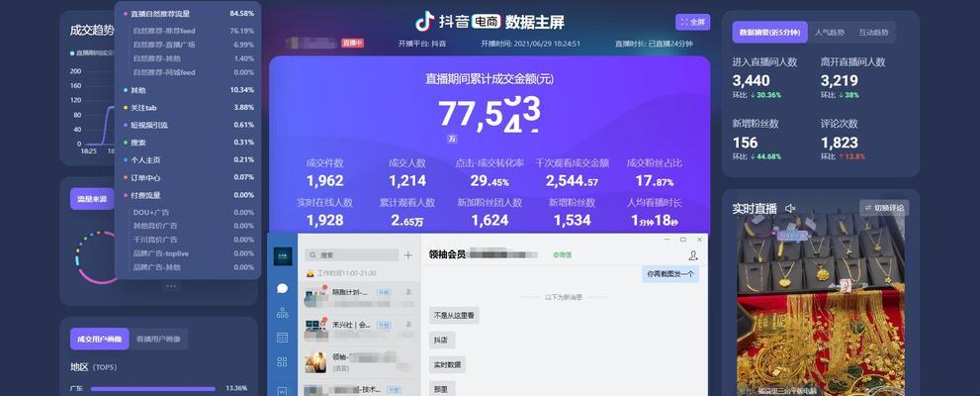Click the ellipsis under traffic source popup
Viewport: 980px width, 396px height.
171,286
